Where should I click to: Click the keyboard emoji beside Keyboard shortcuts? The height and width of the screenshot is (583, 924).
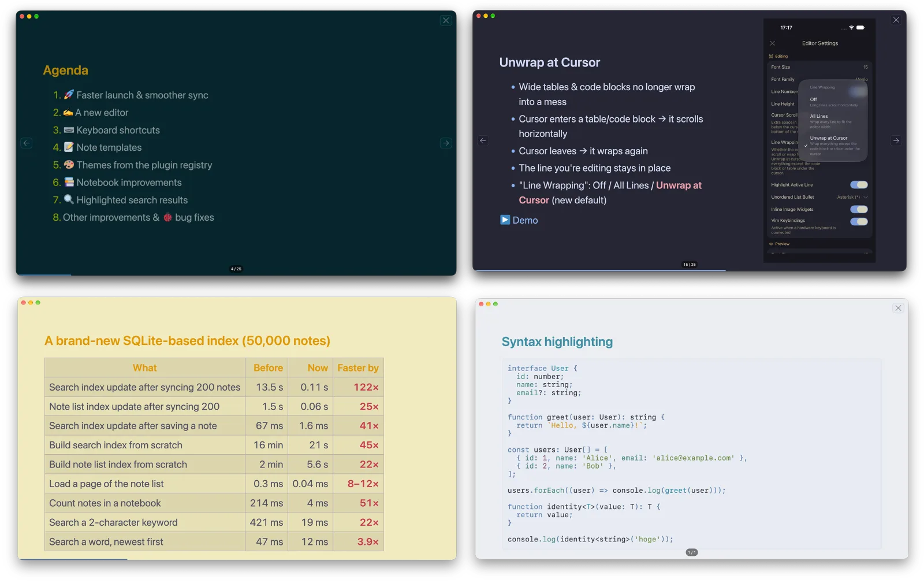click(69, 130)
